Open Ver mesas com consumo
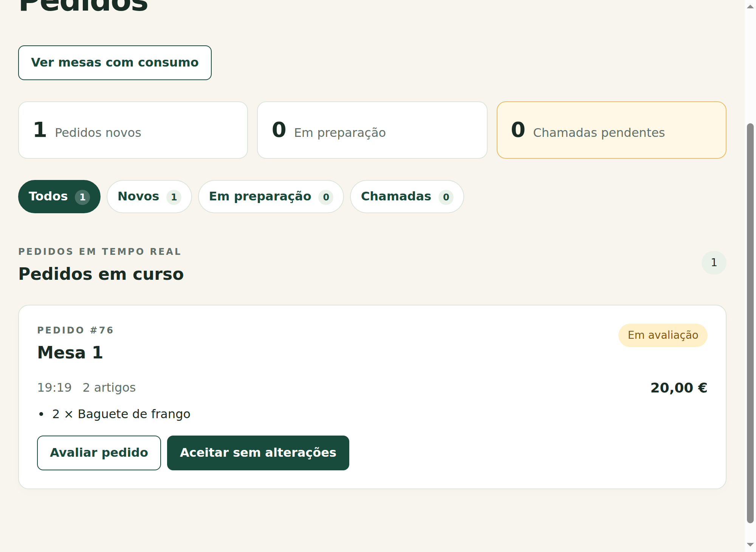The image size is (756, 552). (115, 63)
